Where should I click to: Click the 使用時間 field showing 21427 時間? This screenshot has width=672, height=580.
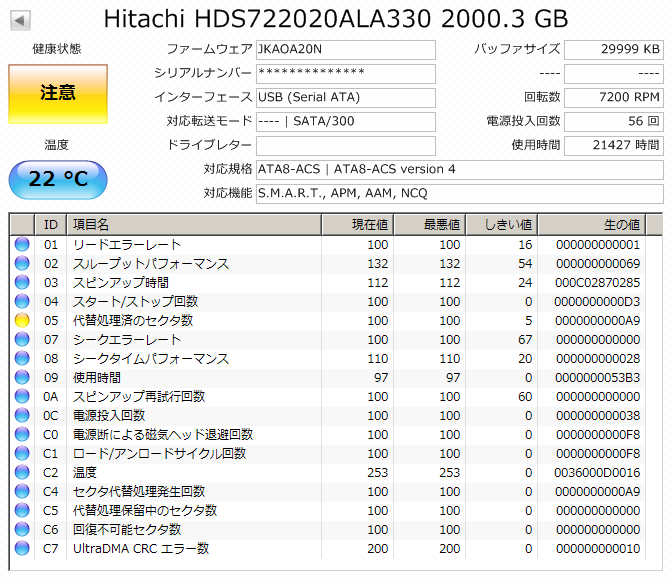tap(614, 146)
